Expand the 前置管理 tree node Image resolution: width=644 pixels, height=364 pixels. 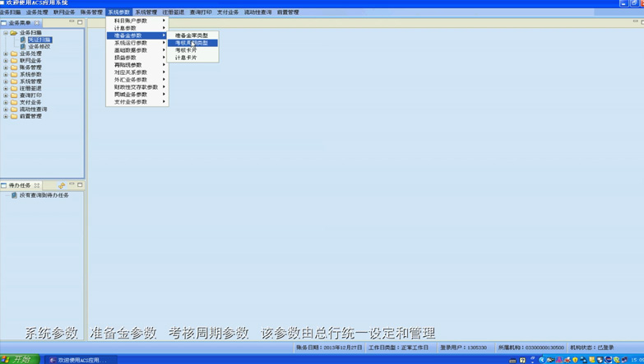coord(6,117)
